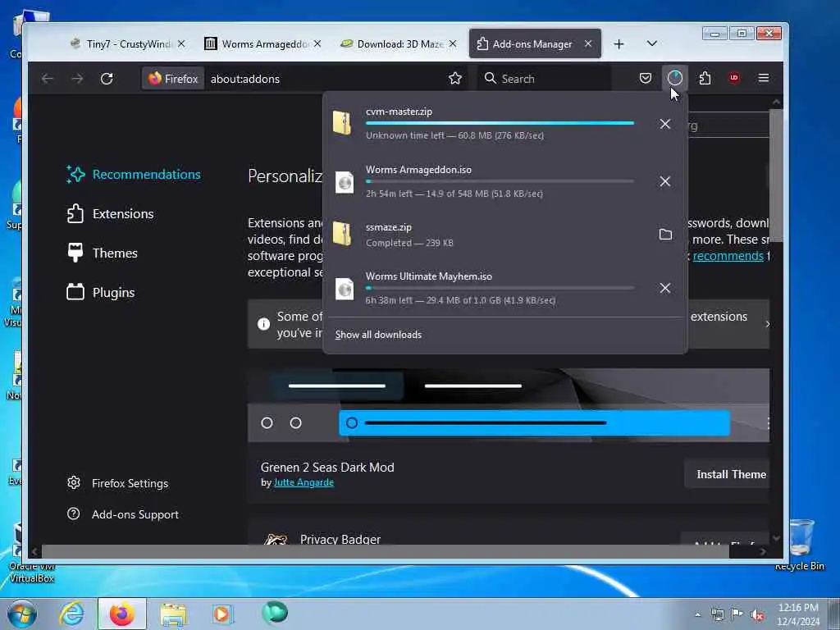Close the Download: 3D Maze tab
The width and height of the screenshot is (840, 630).
(x=453, y=44)
